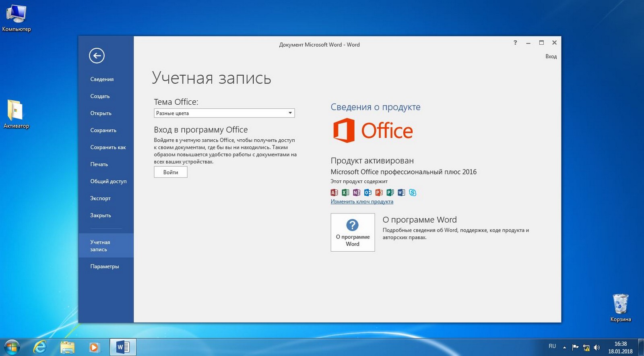
Task: Launch Windows Media Player from the taskbar
Action: click(94, 347)
